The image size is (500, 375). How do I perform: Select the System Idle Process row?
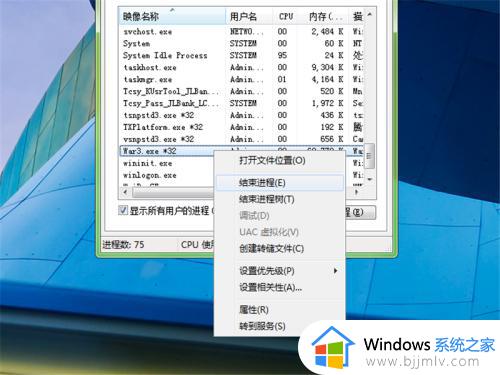coord(242,55)
